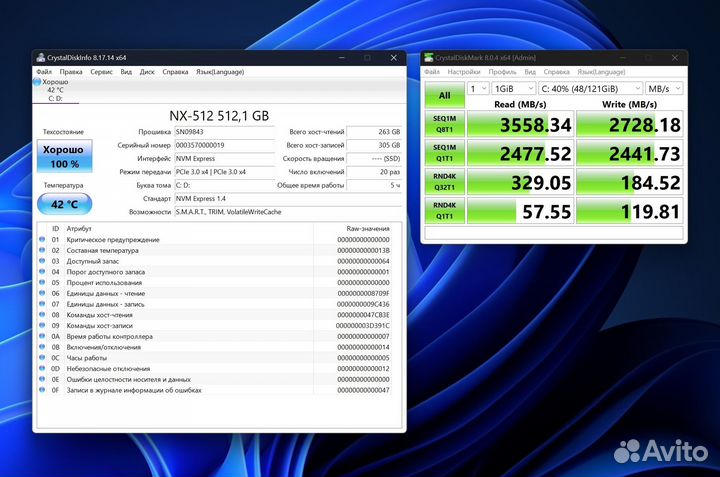Open Правка menu in CrystalDiskInfo
The image size is (720, 477).
point(71,72)
